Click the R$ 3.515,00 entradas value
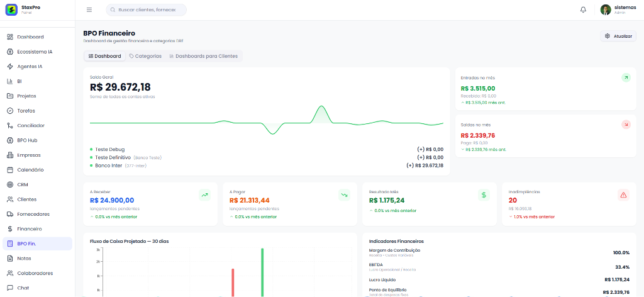This screenshot has width=644, height=297. [x=478, y=88]
